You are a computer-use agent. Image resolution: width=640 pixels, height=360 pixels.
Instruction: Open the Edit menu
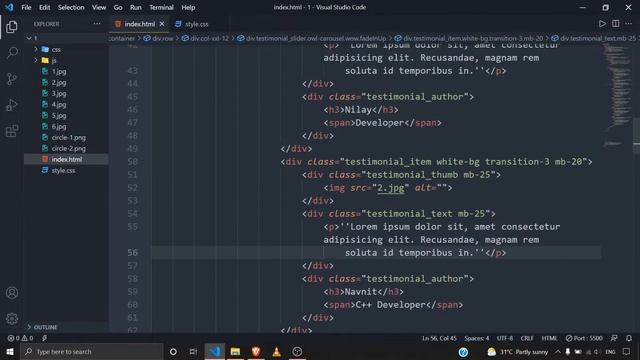pos(44,7)
